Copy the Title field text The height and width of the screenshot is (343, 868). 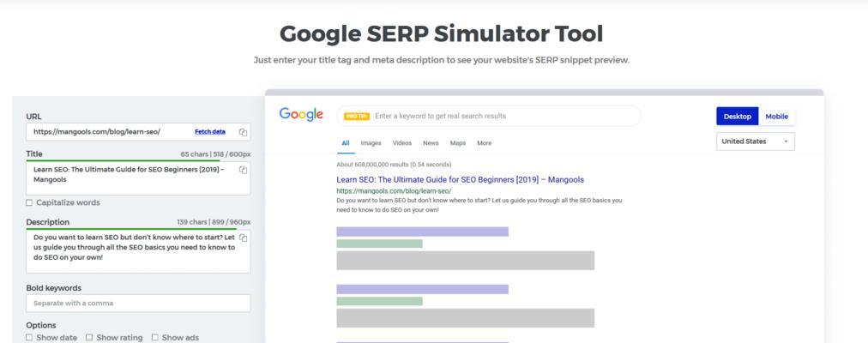tap(243, 170)
